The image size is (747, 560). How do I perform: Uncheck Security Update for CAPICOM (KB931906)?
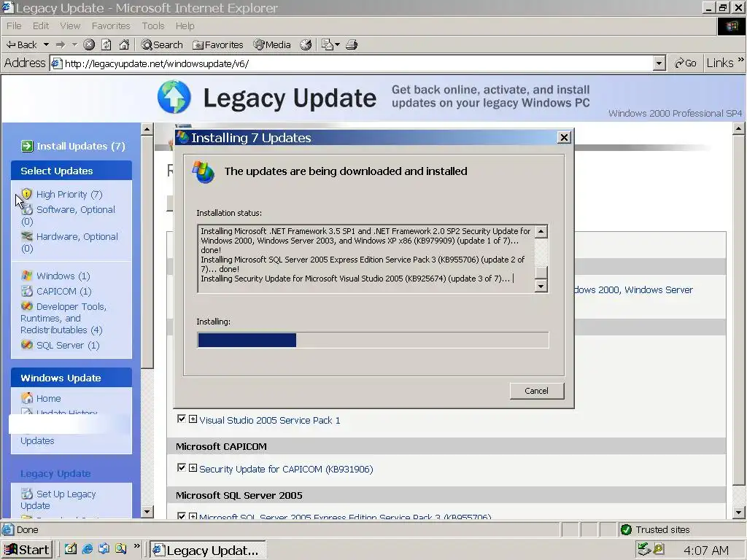pos(181,467)
